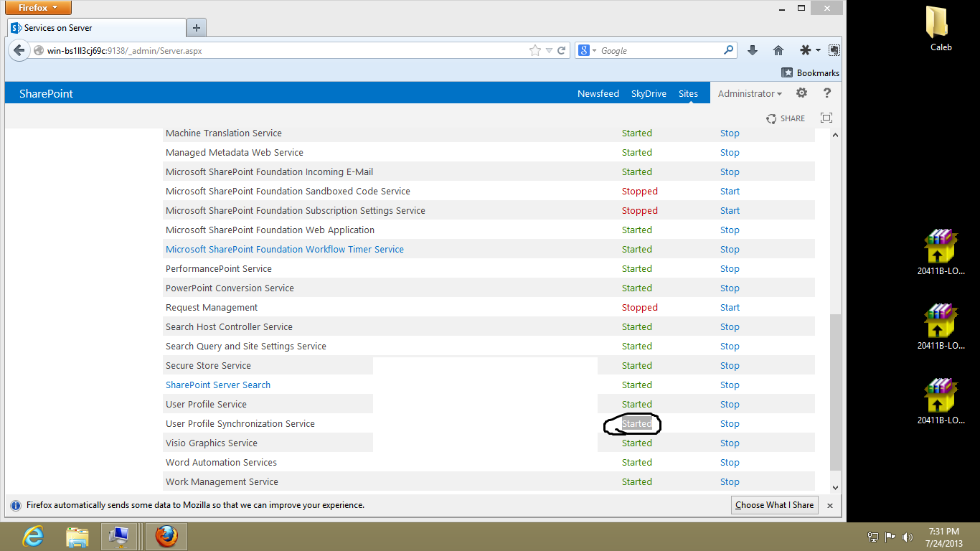Select the User Profile Service name text
Image resolution: width=980 pixels, height=551 pixels.
(x=206, y=405)
